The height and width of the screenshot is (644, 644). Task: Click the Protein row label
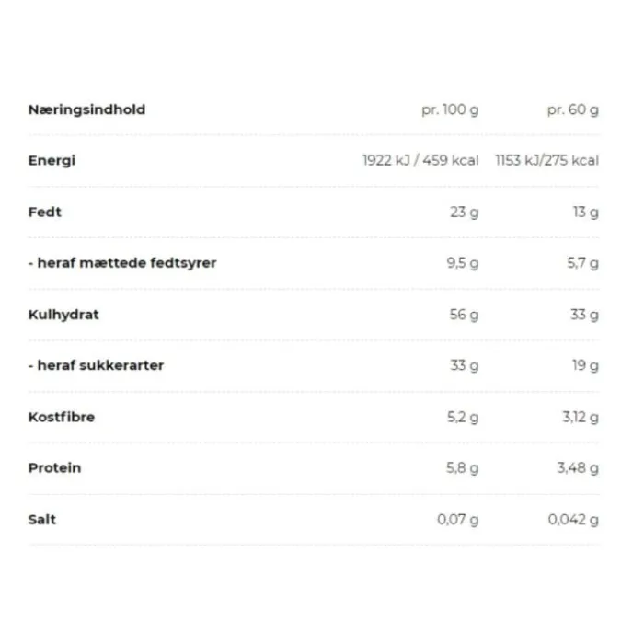point(54,467)
